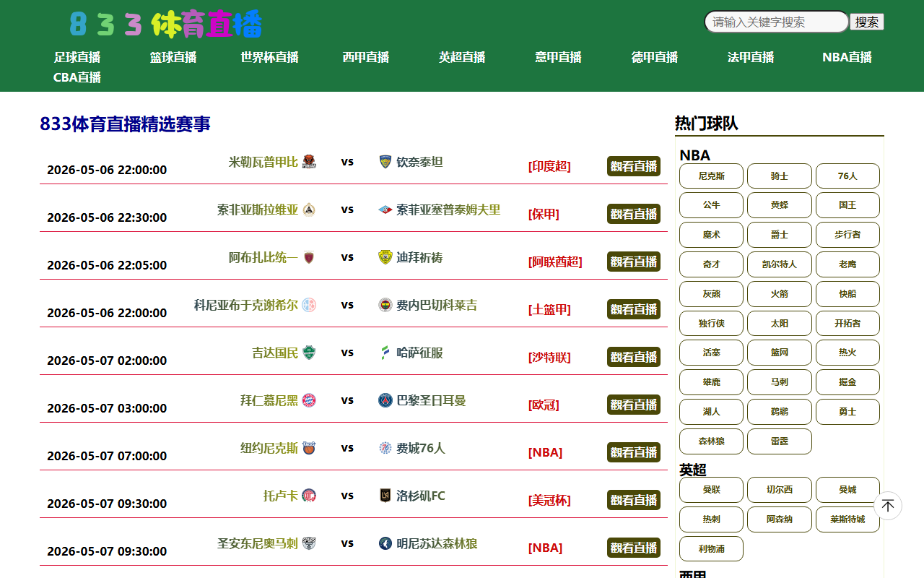This screenshot has height=578, width=924.
Task: Select the 尼克斯 hot team tag
Action: click(x=711, y=176)
